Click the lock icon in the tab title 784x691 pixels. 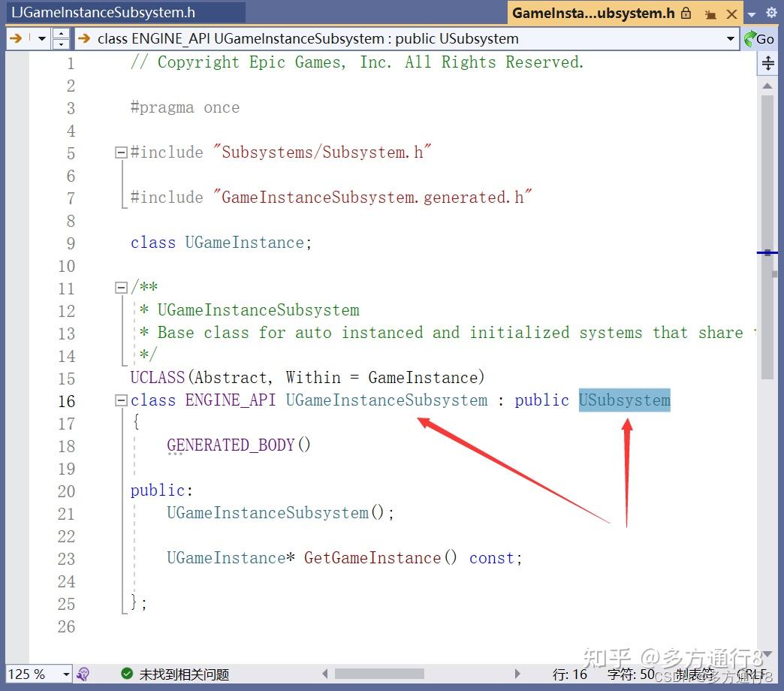coord(686,13)
